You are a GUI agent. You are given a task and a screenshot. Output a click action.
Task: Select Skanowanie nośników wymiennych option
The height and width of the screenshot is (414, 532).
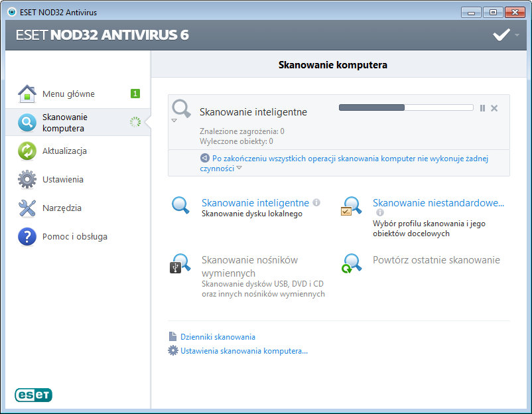coord(249,267)
